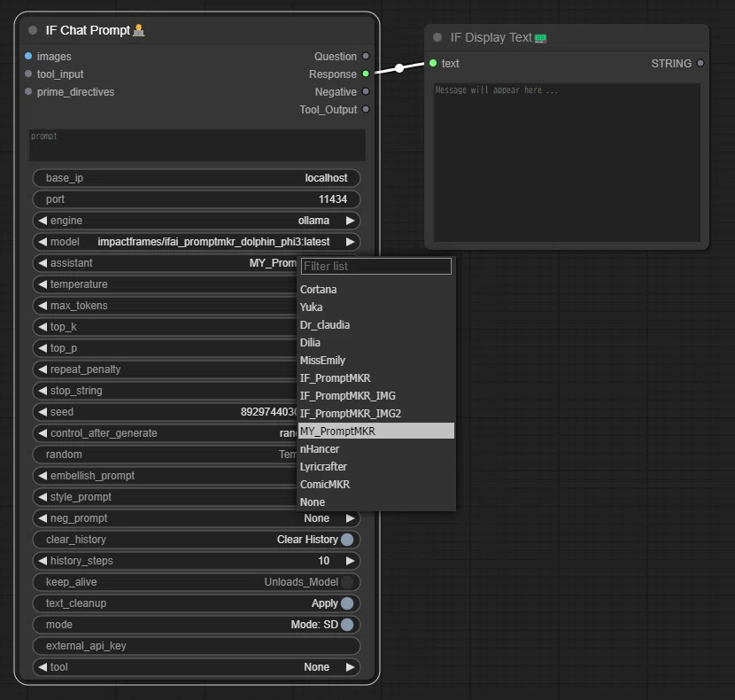This screenshot has height=700, width=735.
Task: Select next tool with right arrow
Action: 350,666
